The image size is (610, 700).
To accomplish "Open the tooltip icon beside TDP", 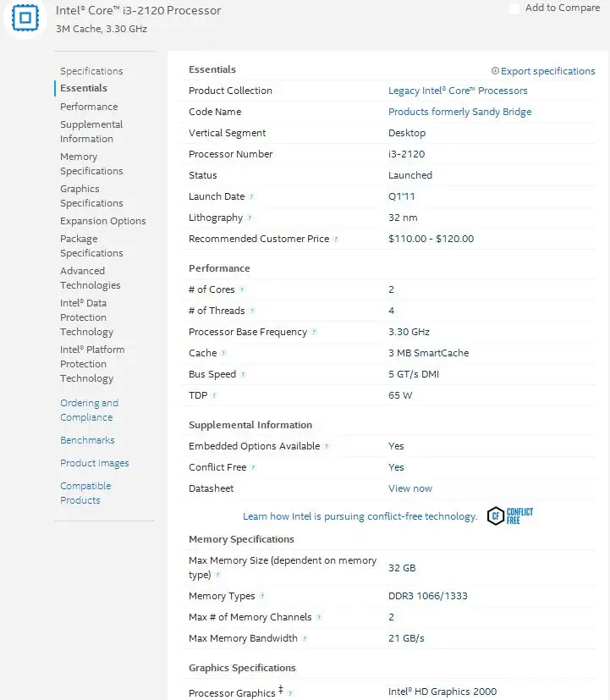I will (x=215, y=395).
